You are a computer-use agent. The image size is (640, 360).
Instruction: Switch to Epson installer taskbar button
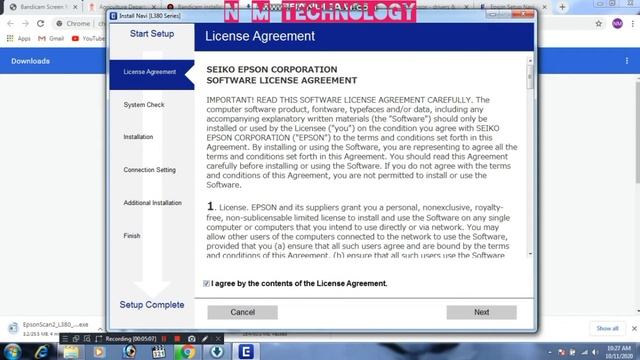(246, 351)
